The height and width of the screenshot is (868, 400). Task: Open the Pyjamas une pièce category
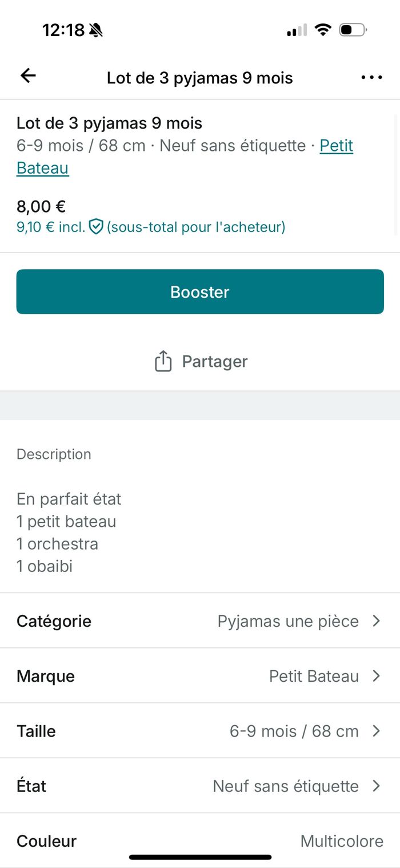click(288, 621)
